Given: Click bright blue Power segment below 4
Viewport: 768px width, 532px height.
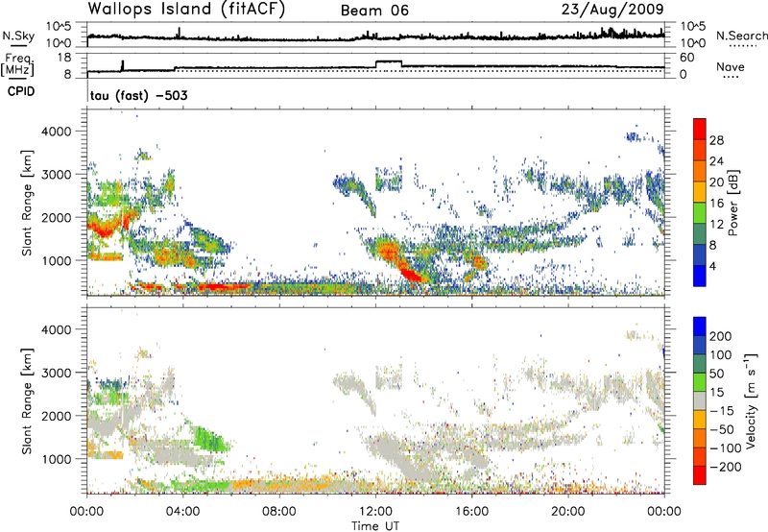Looking at the screenshot, I should click(x=700, y=276).
